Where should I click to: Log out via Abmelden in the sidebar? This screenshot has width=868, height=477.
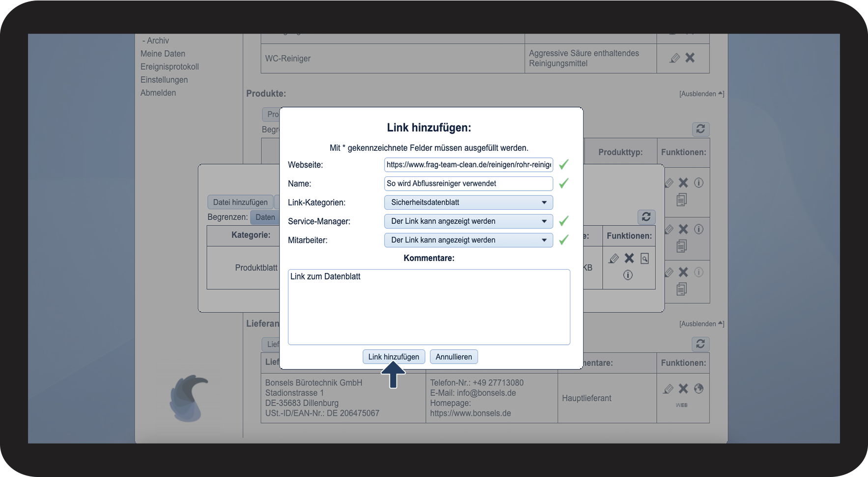(x=158, y=93)
